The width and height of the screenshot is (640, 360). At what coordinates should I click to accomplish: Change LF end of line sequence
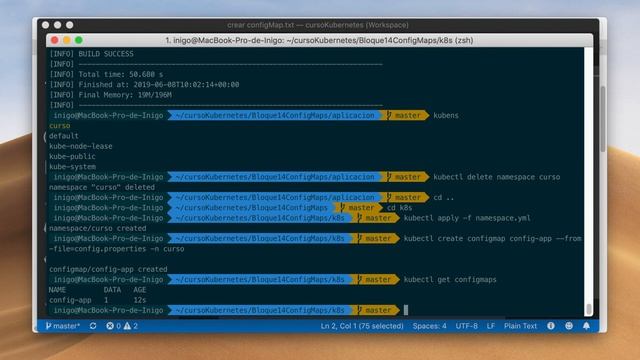[491, 326]
